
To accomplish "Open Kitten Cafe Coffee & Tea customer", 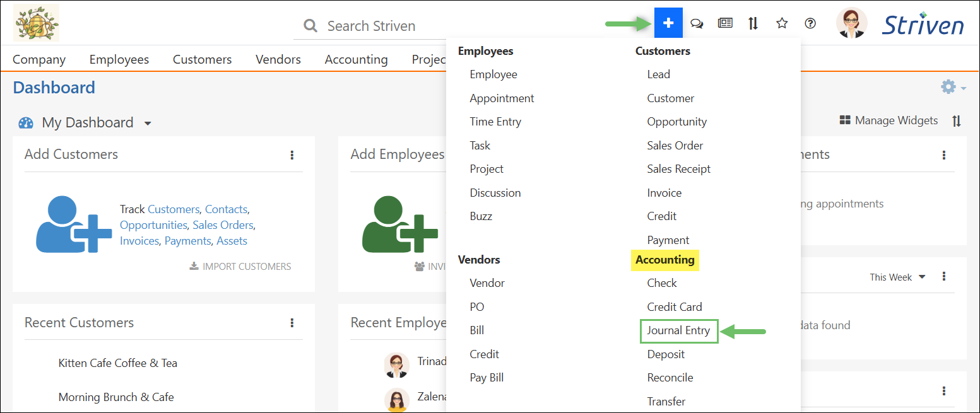I will (118, 363).
